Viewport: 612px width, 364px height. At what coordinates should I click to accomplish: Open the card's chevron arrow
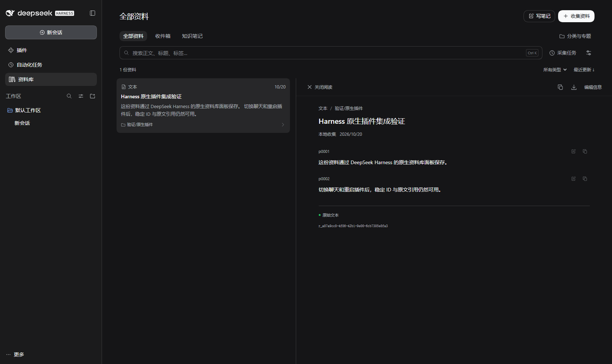tap(283, 125)
